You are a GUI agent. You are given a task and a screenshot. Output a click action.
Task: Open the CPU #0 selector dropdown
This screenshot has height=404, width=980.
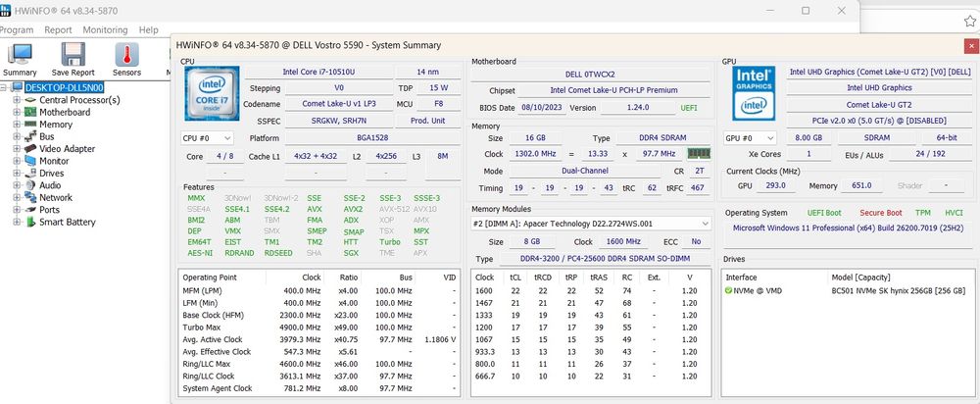(208, 138)
